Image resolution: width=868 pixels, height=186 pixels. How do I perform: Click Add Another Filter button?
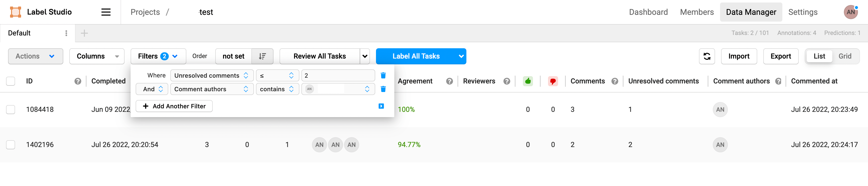click(174, 106)
